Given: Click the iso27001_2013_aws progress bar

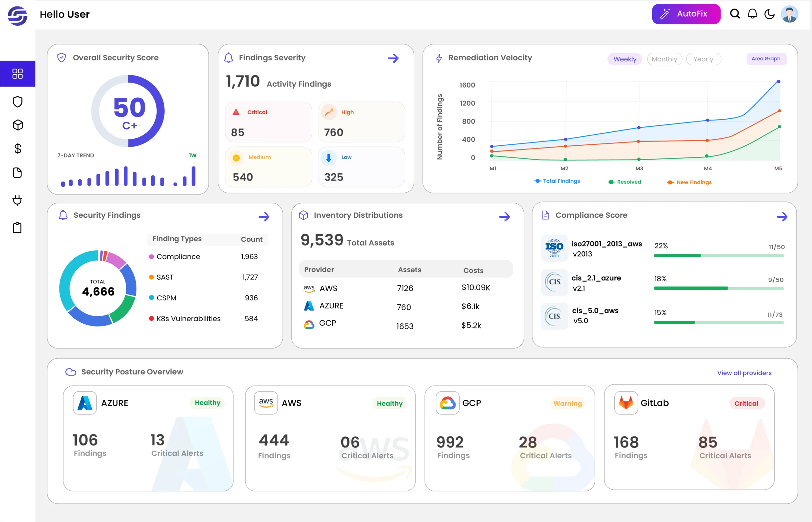Looking at the screenshot, I should 718,255.
